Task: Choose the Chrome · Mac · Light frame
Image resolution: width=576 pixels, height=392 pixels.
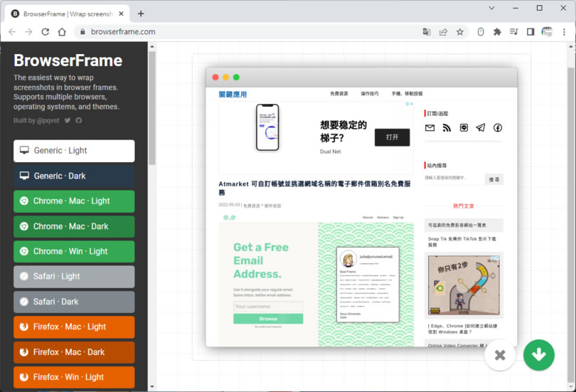Action: tap(74, 201)
